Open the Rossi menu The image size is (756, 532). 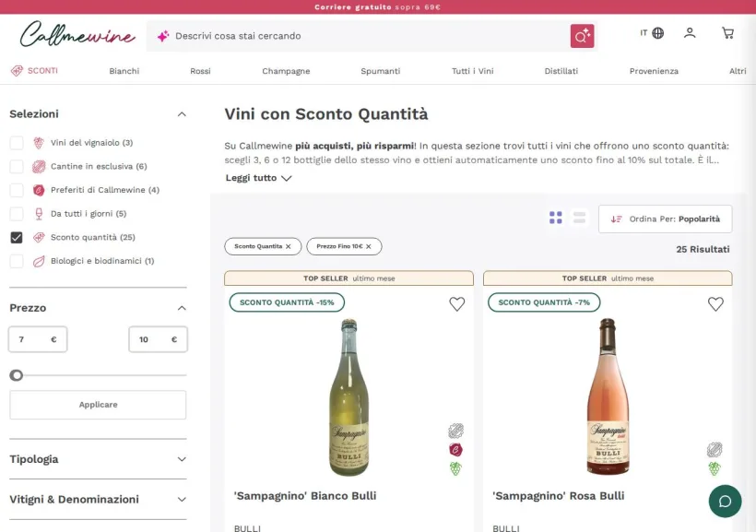200,71
